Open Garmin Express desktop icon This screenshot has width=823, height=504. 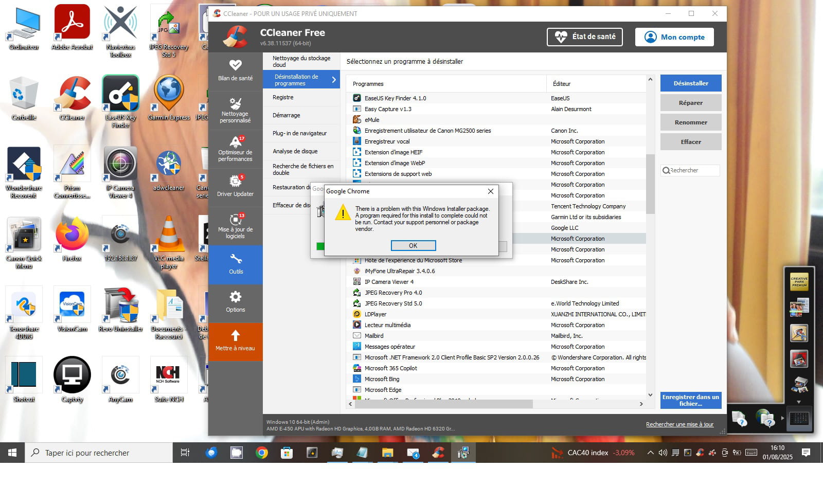point(169,98)
